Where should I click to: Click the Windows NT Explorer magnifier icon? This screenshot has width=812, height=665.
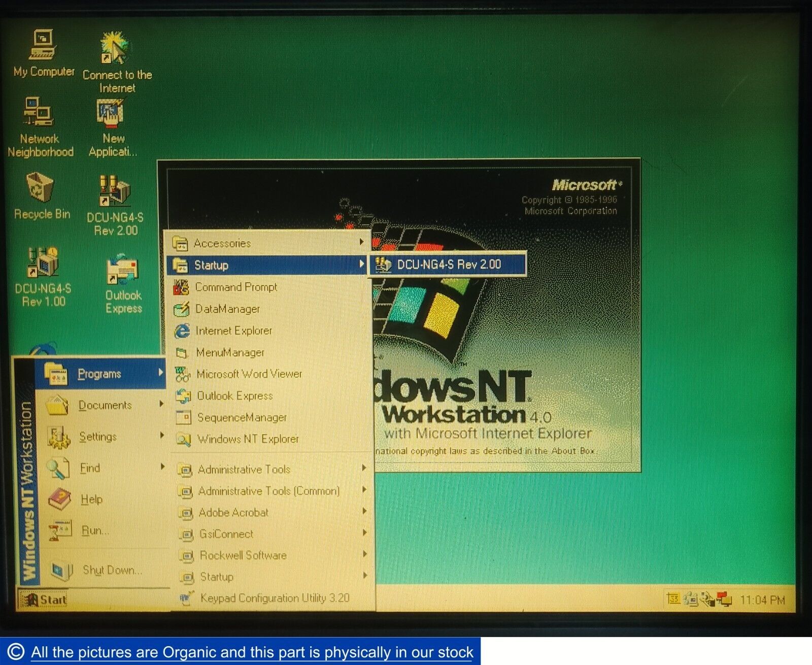184,440
